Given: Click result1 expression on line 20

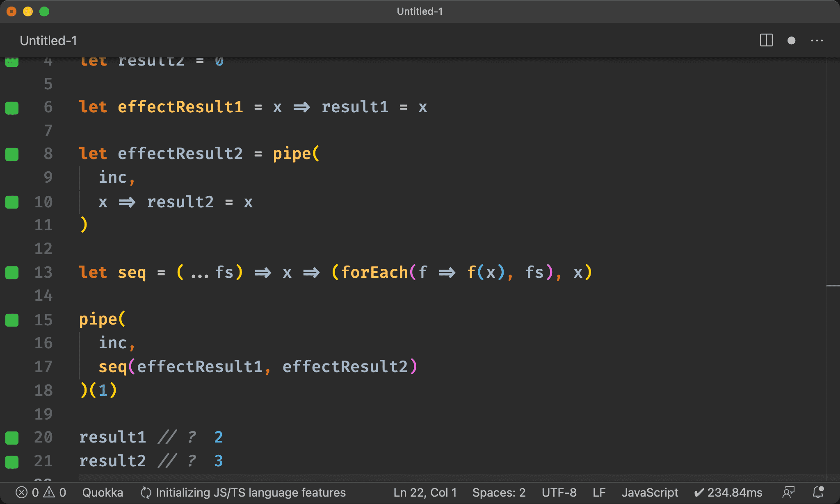Looking at the screenshot, I should pos(113,437).
